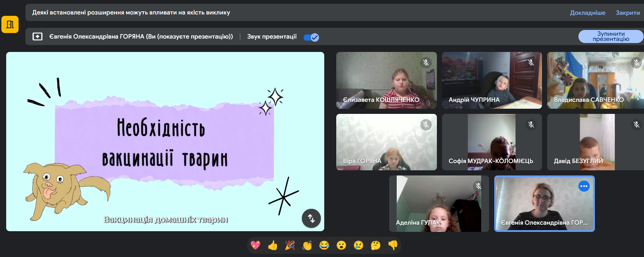Send the thumbs down reaction

(393, 245)
